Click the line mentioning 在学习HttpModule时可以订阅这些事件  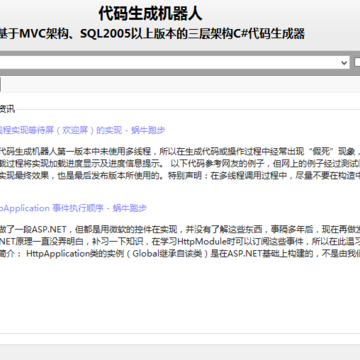click(x=180, y=242)
